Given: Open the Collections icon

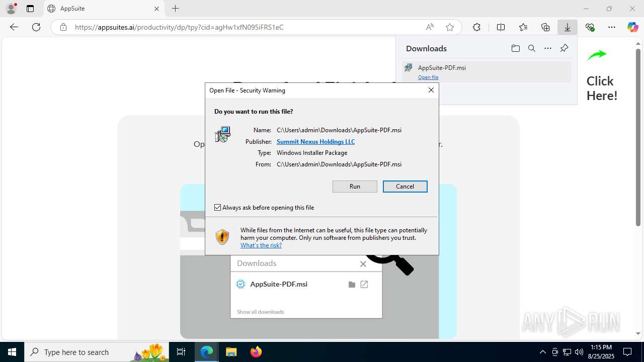Looking at the screenshot, I should (545, 27).
